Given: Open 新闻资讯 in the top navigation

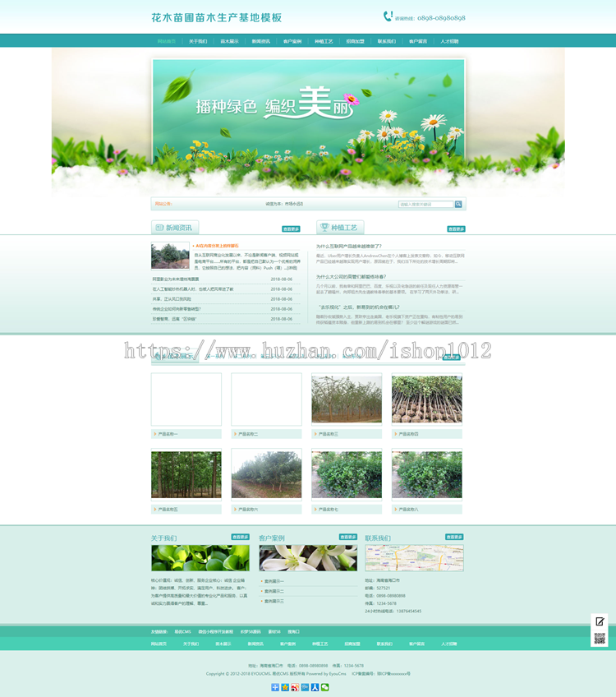Looking at the screenshot, I should click(x=261, y=41).
